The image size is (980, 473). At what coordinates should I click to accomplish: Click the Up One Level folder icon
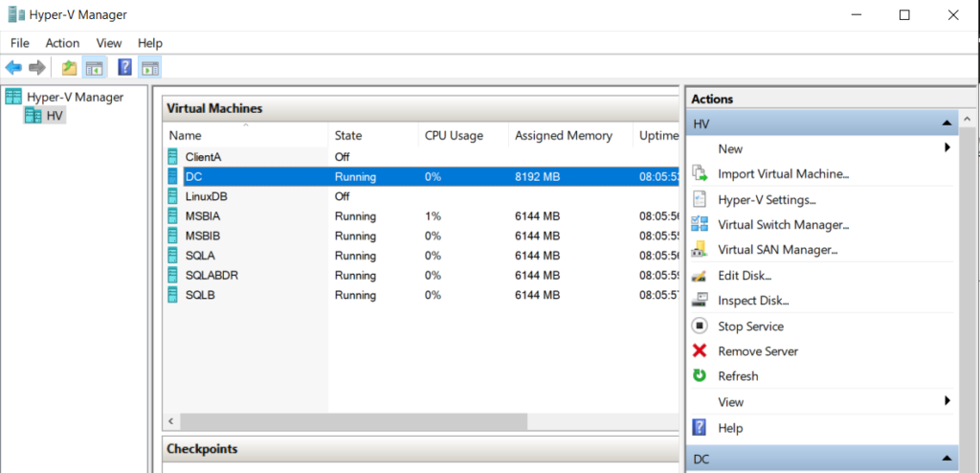tap(69, 68)
